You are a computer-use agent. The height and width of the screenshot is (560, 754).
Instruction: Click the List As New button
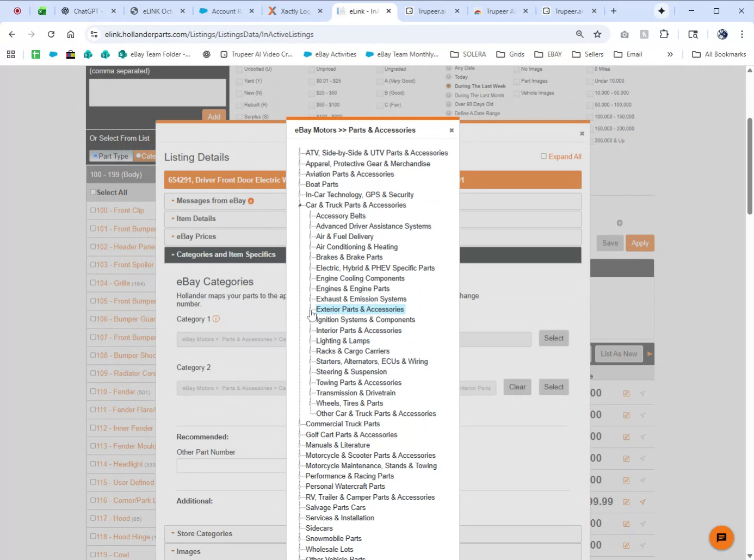tap(619, 353)
